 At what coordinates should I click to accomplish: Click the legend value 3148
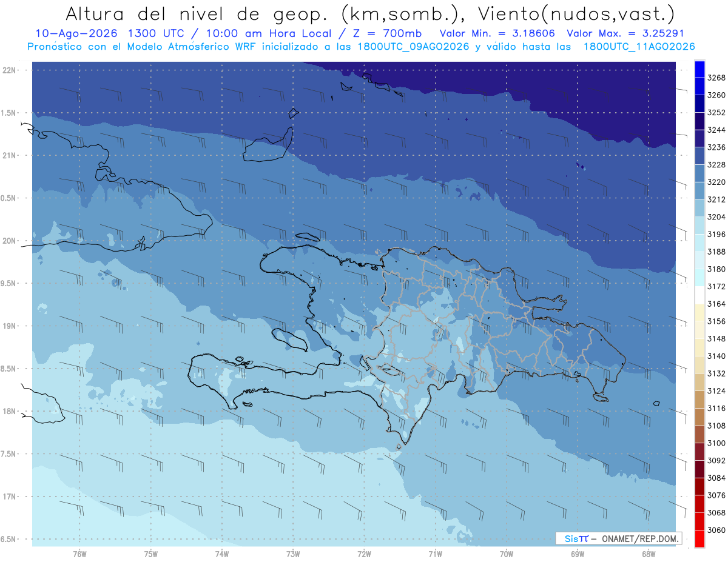(x=716, y=339)
